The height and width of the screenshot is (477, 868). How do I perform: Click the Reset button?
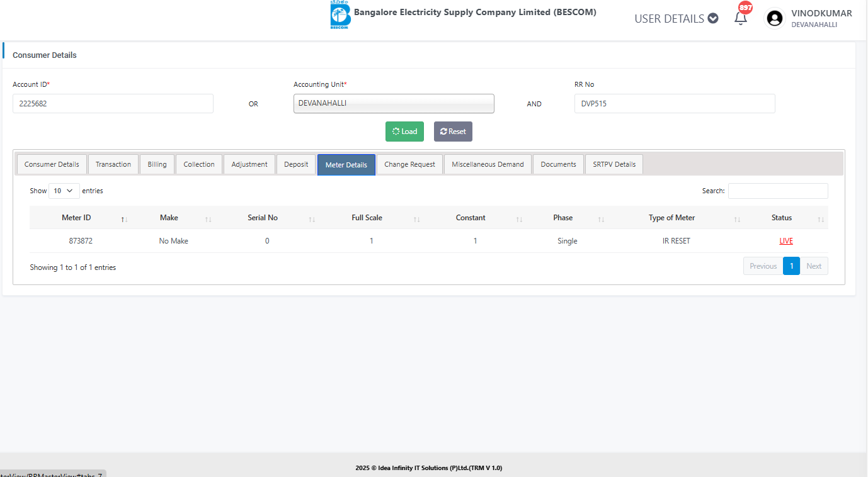[x=453, y=132]
